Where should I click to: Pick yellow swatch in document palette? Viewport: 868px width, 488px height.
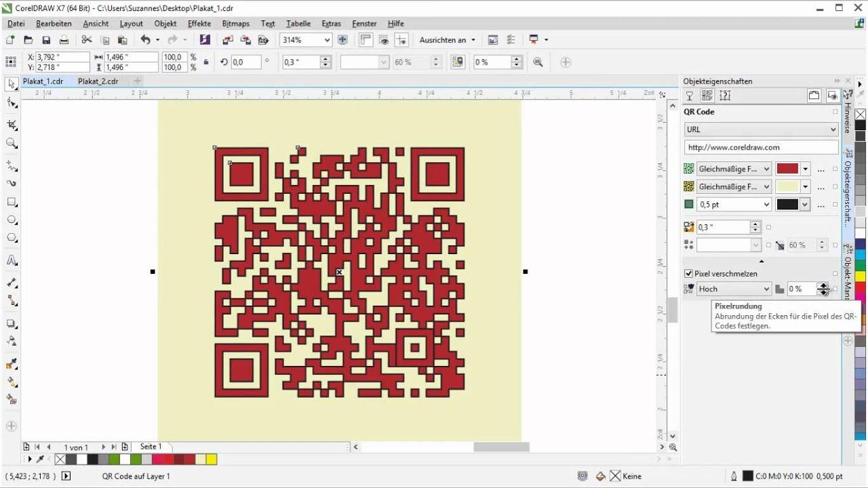click(212, 460)
